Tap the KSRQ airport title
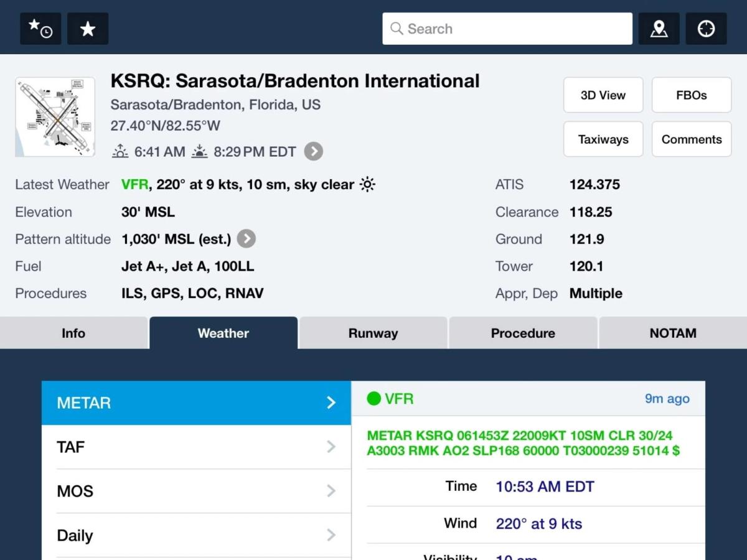Screen dimensions: 747x560 pyautogui.click(x=295, y=81)
